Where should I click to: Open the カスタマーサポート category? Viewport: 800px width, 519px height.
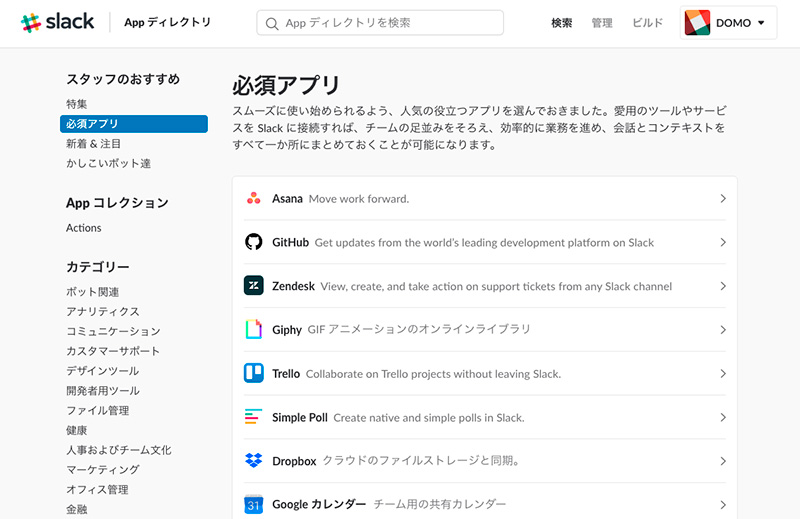(x=113, y=351)
